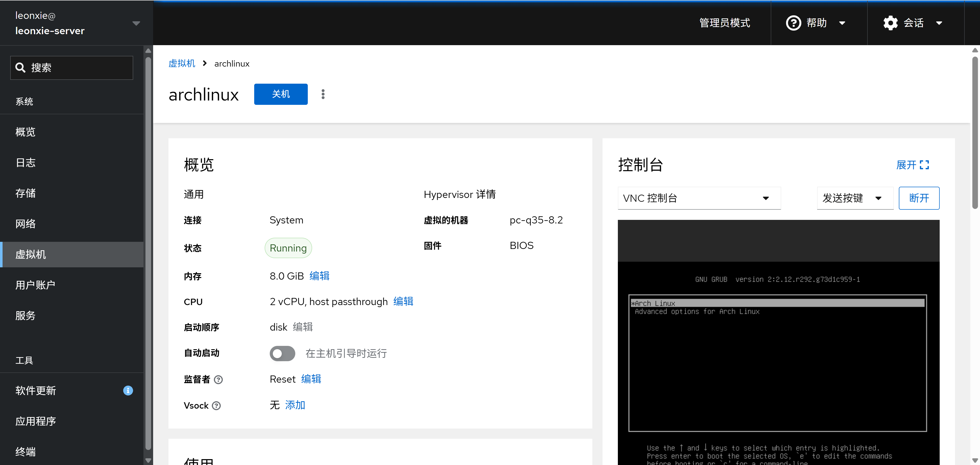980x465 pixels.
Task: Edit the 内存 memory setting
Action: click(319, 276)
